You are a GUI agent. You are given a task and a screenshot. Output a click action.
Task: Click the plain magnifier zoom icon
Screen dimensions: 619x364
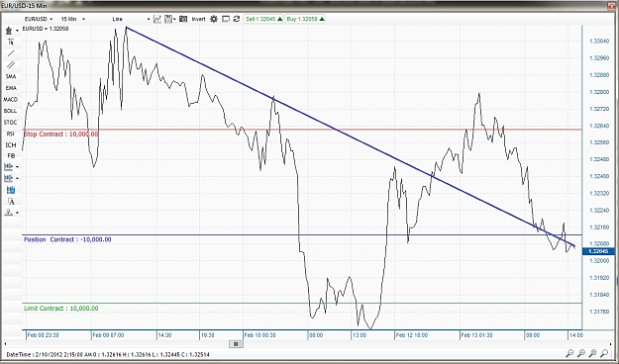coord(604,353)
